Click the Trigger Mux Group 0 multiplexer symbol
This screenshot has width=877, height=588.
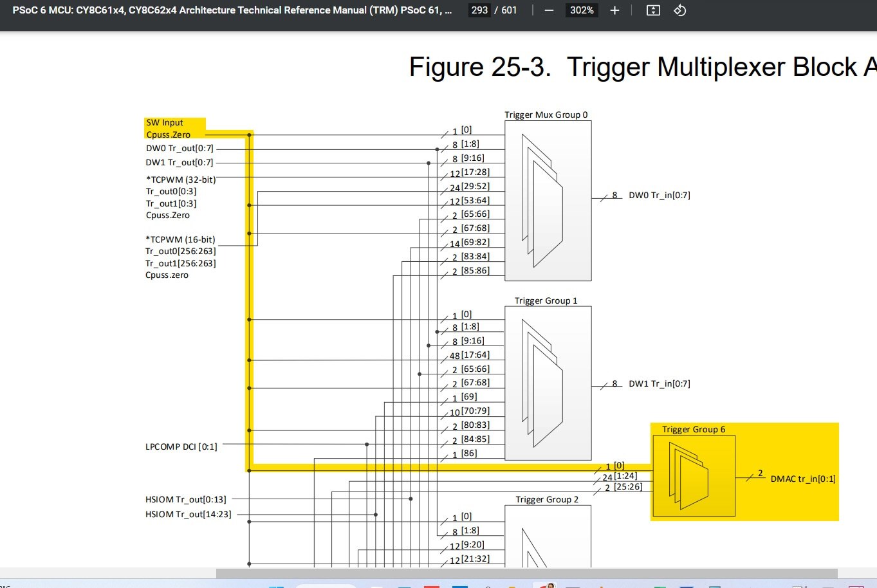point(542,201)
